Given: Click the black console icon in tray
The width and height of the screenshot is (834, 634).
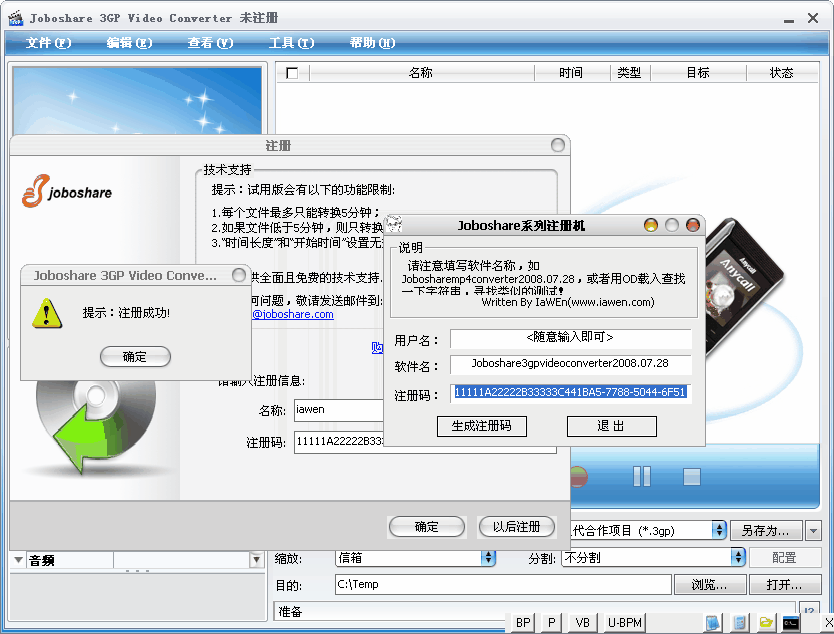Looking at the screenshot, I should tap(791, 623).
